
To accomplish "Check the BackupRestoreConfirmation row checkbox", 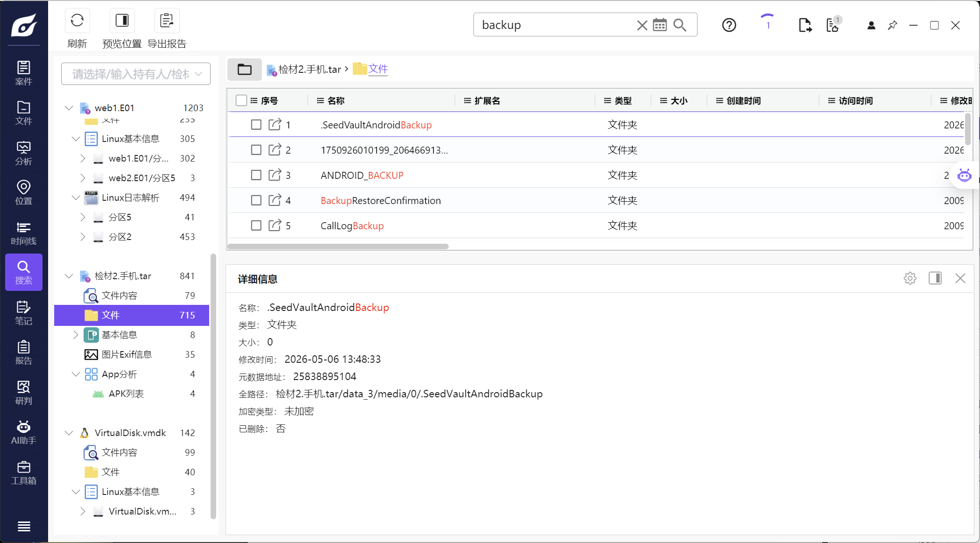I will click(x=256, y=200).
